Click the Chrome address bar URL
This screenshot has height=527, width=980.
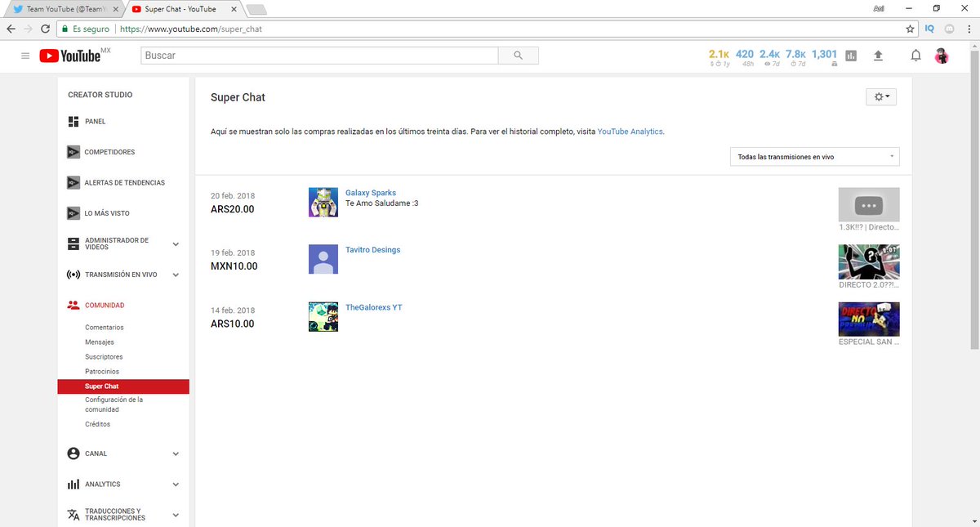[x=191, y=28]
